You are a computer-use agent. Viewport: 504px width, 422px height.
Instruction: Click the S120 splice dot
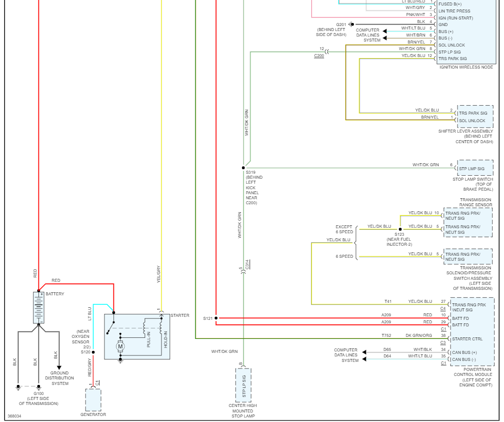click(93, 352)
